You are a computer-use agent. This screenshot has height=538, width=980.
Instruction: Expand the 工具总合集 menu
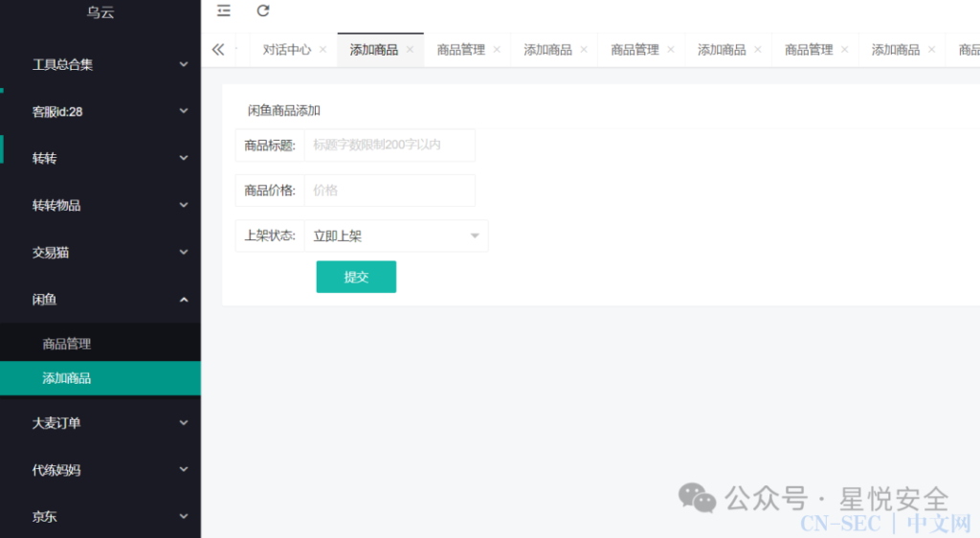100,64
